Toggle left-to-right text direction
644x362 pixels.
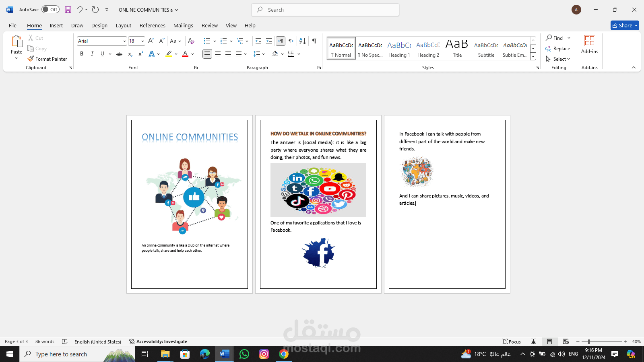[281, 41]
